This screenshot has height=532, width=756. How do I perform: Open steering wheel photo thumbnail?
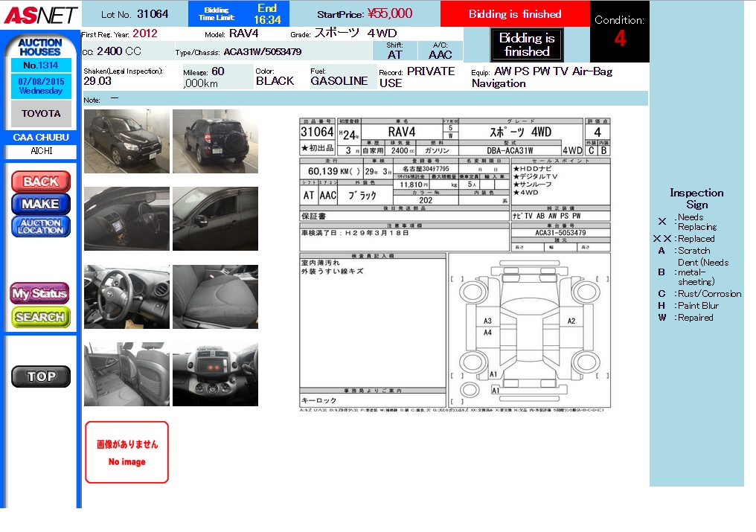pos(126,297)
